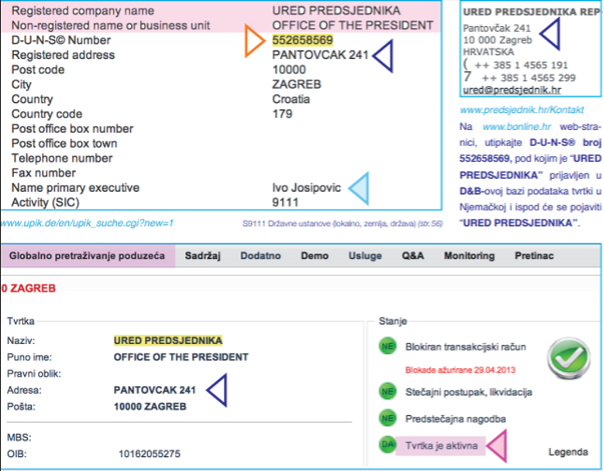Click registered address value PANTOVCAK 241 in top table

(x=320, y=55)
